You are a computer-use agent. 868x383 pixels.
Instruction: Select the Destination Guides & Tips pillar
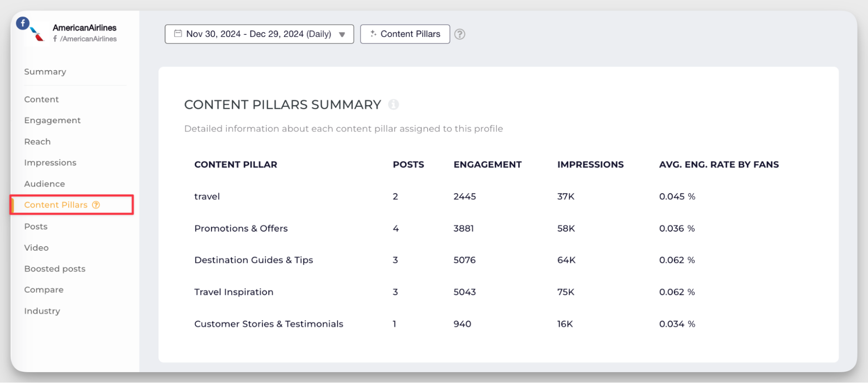coord(254,260)
